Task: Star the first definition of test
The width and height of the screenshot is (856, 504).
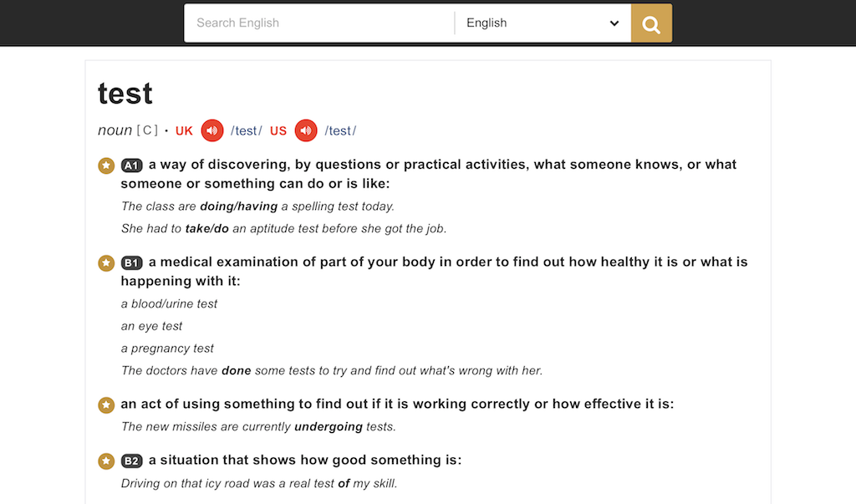Action: tap(105, 165)
